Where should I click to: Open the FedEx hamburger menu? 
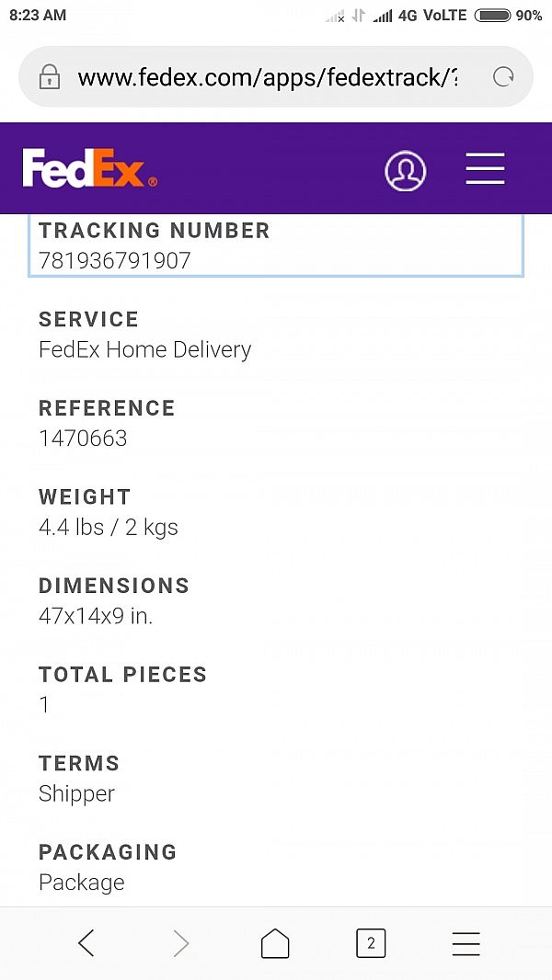click(x=485, y=169)
